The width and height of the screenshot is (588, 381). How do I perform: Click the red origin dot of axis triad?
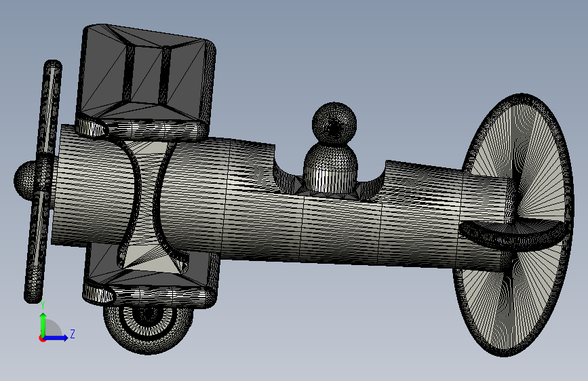[x=42, y=338]
